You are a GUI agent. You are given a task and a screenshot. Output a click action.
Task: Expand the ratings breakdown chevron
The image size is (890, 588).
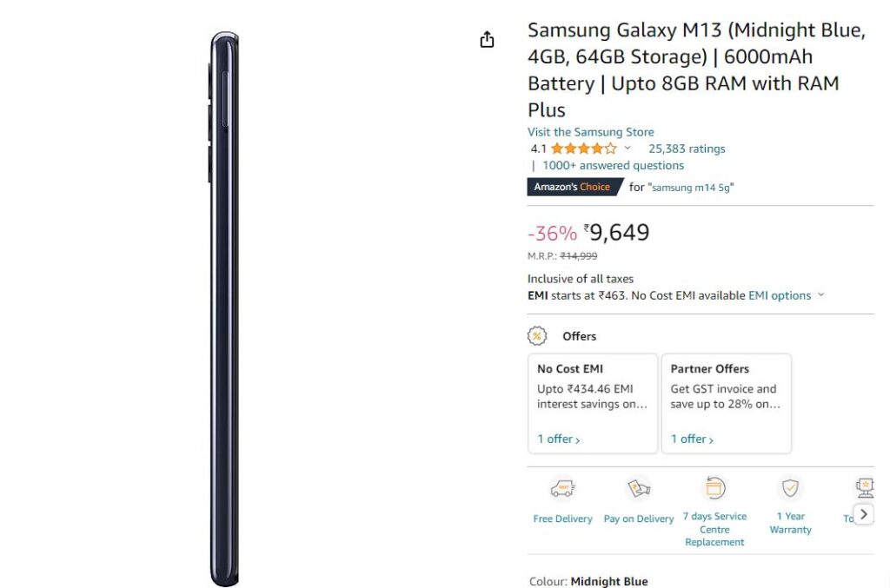click(x=628, y=148)
